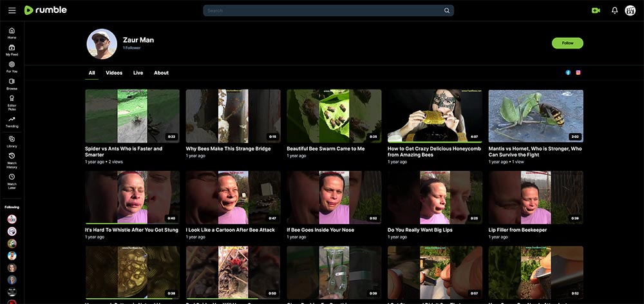
Task: Click title 'It's Hard To Whistle After You Got Stung'
Action: [x=131, y=230]
